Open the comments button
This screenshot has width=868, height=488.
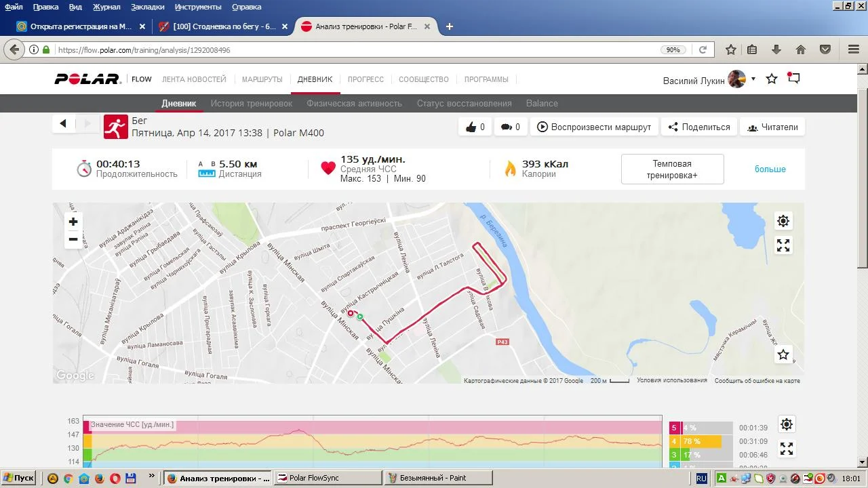(x=511, y=127)
